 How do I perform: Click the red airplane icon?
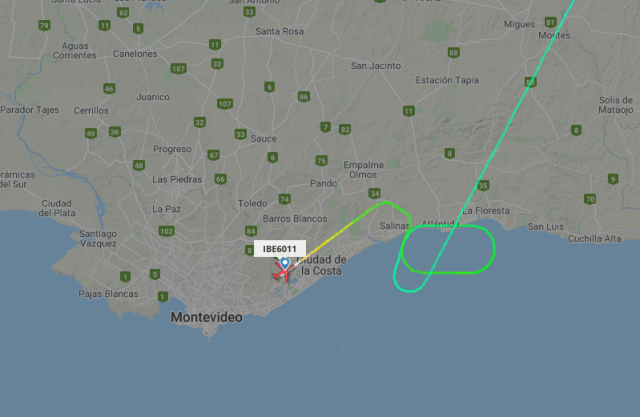pyautogui.click(x=282, y=272)
